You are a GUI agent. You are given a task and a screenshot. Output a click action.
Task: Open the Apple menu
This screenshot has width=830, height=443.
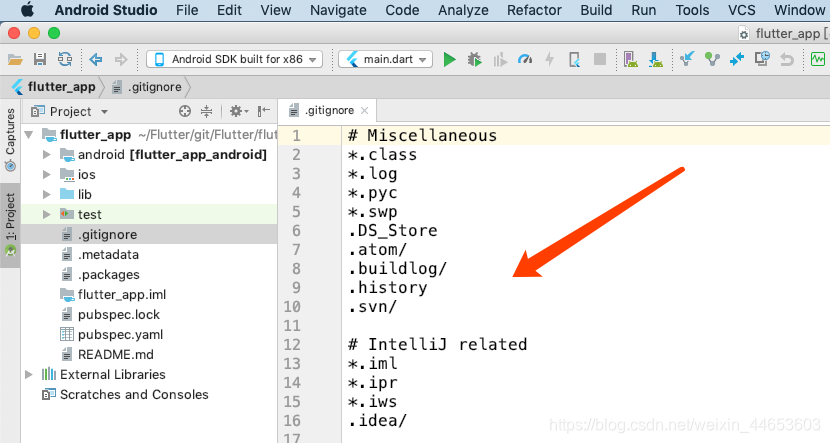pos(27,10)
